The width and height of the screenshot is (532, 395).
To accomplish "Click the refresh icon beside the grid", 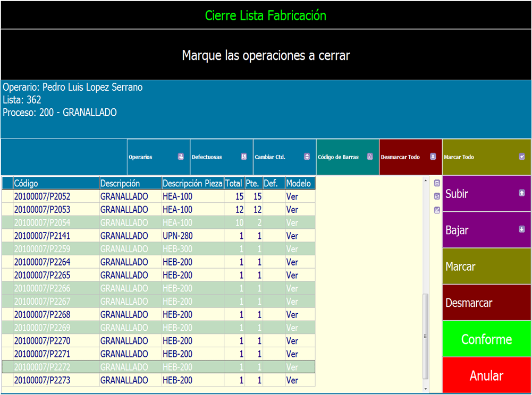I will click(x=437, y=196).
